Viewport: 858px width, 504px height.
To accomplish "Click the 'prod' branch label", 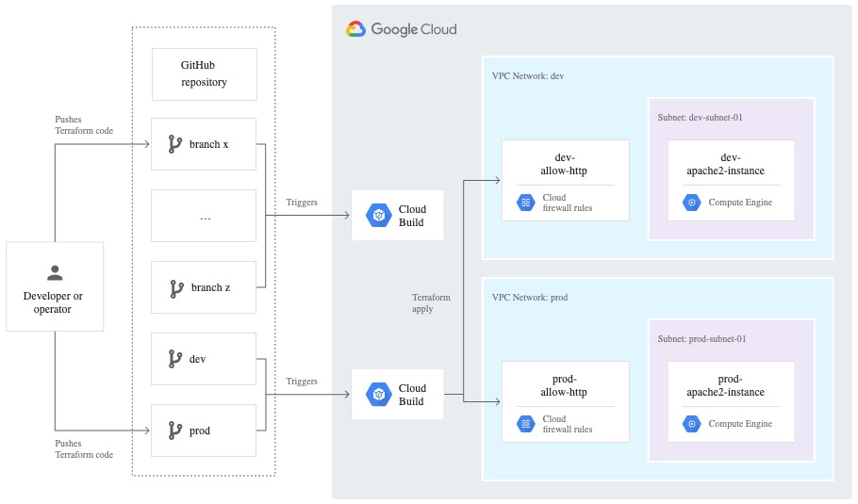I will coord(200,431).
